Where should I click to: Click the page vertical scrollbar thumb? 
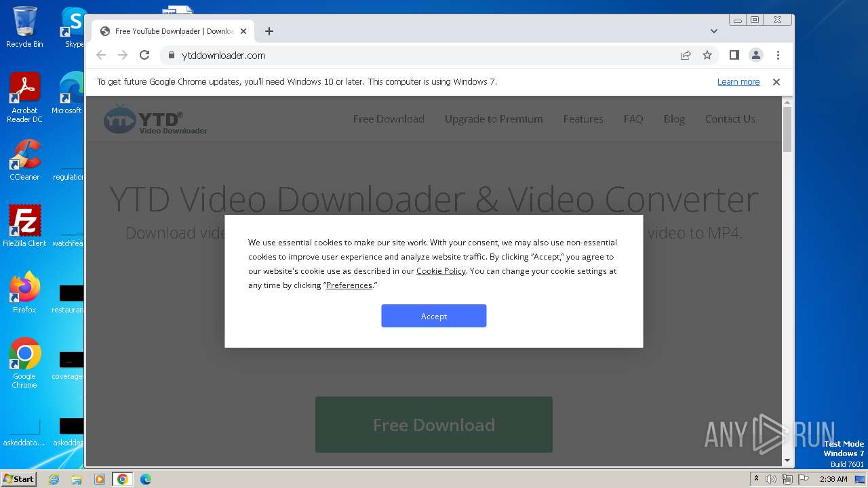pyautogui.click(x=787, y=129)
